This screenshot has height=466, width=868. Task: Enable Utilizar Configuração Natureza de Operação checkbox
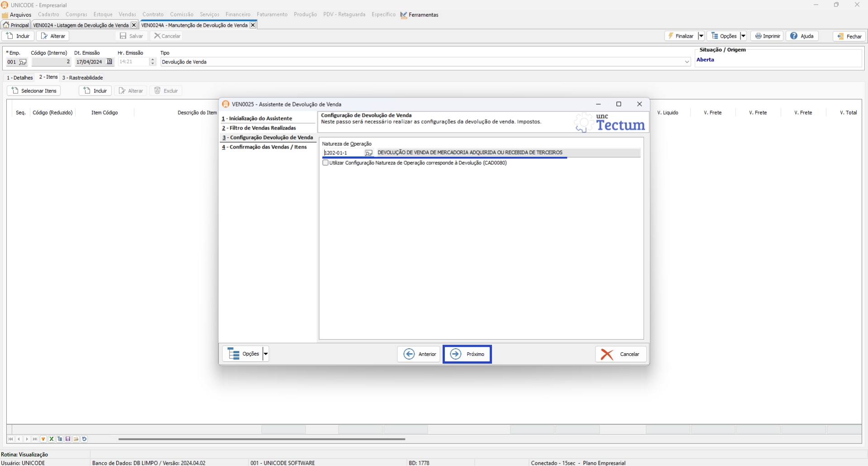(325, 163)
